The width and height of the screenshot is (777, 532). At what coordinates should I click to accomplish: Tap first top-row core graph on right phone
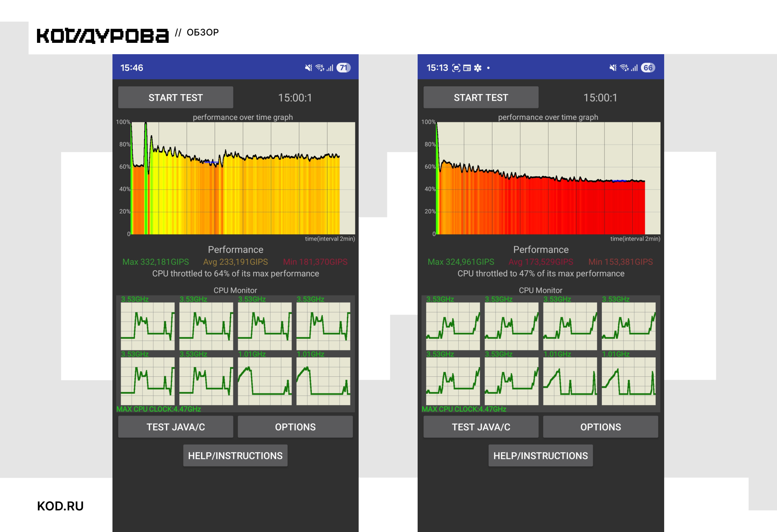[x=453, y=326]
